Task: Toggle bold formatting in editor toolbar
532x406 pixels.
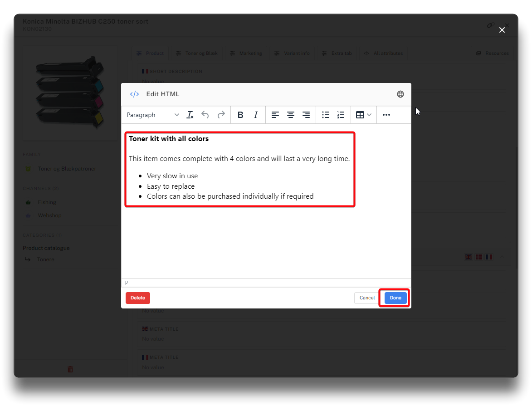Action: [240, 115]
